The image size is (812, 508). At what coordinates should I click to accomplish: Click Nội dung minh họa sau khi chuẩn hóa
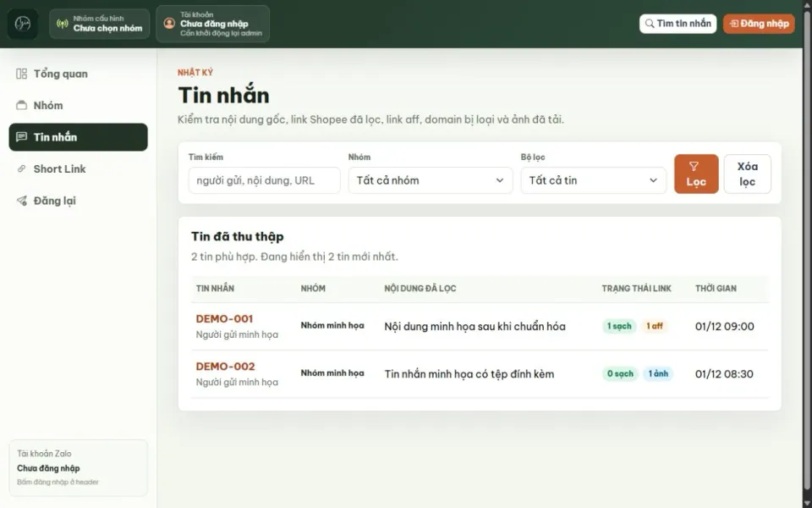475,326
